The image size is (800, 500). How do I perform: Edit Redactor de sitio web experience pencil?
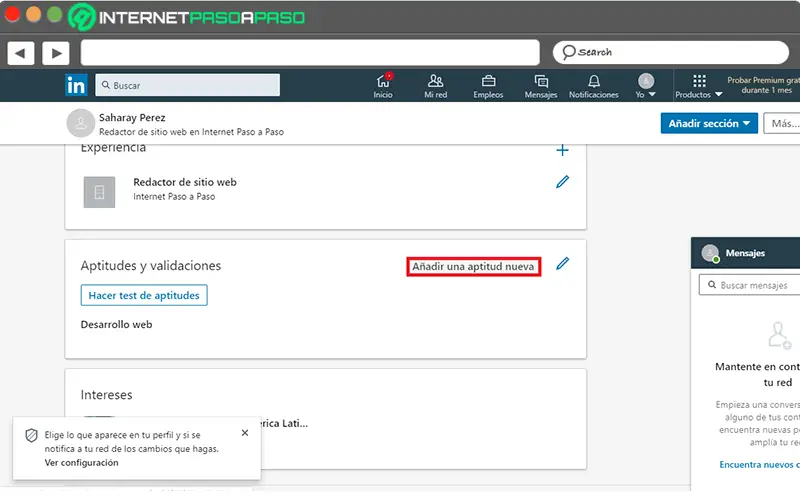tap(562, 182)
